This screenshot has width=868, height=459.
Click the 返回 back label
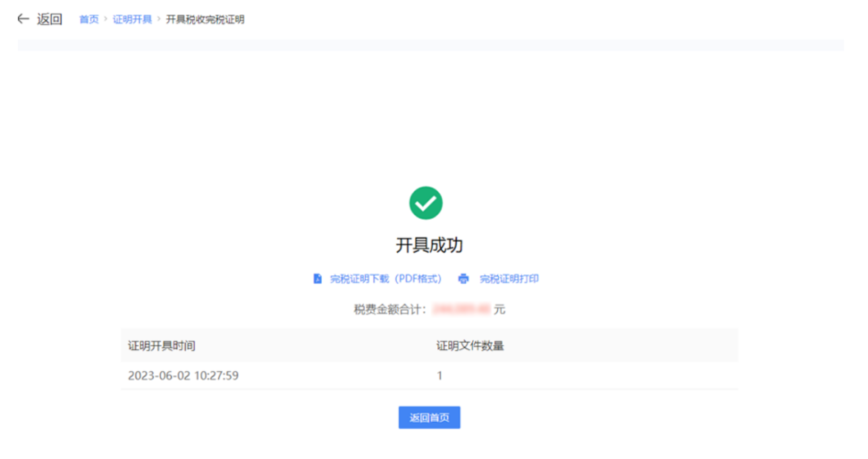click(x=49, y=18)
